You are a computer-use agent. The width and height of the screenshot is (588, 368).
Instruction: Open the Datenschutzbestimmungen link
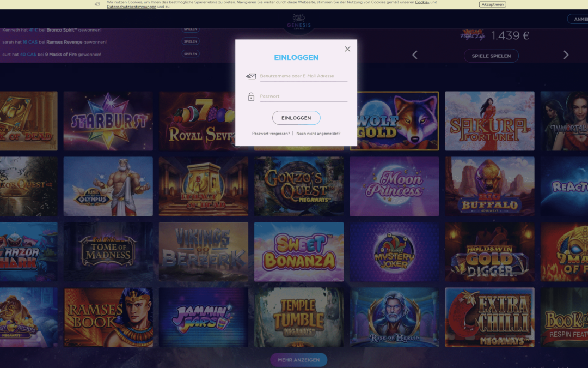(131, 7)
